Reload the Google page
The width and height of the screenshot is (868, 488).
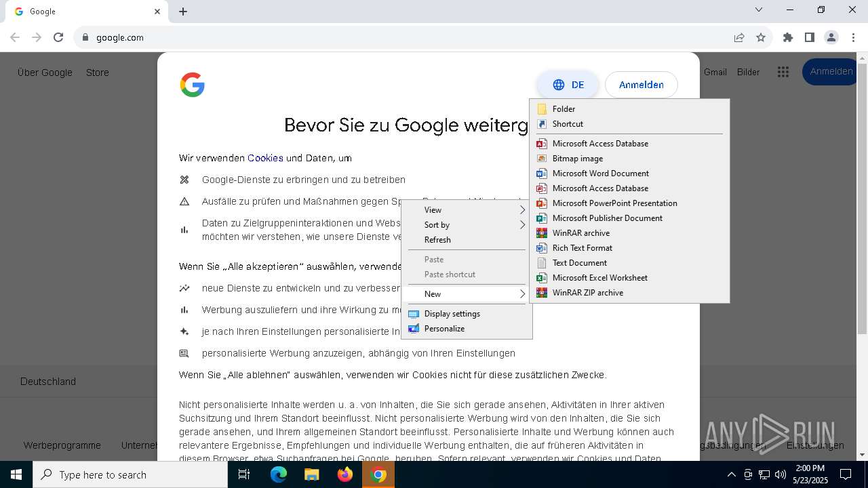click(x=58, y=37)
